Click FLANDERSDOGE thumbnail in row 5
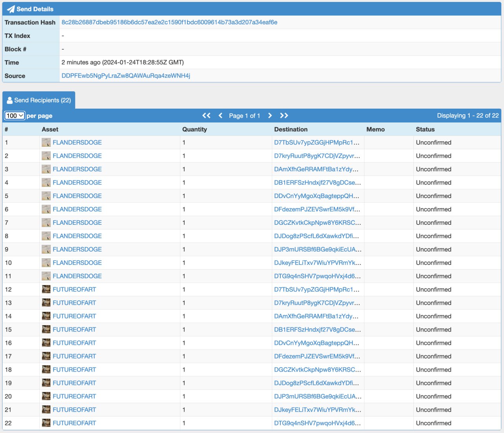 click(46, 196)
